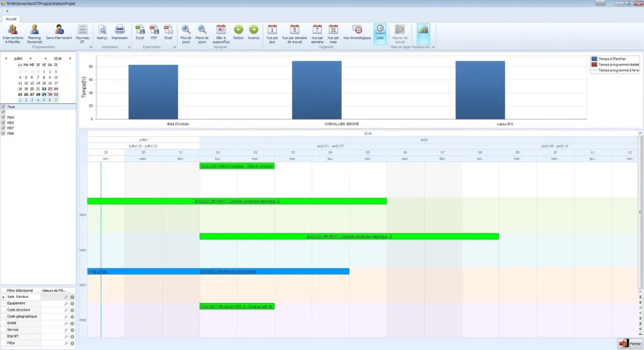The image size is (644, 350).
Task: Open Planning Personnel view
Action: coord(34,33)
